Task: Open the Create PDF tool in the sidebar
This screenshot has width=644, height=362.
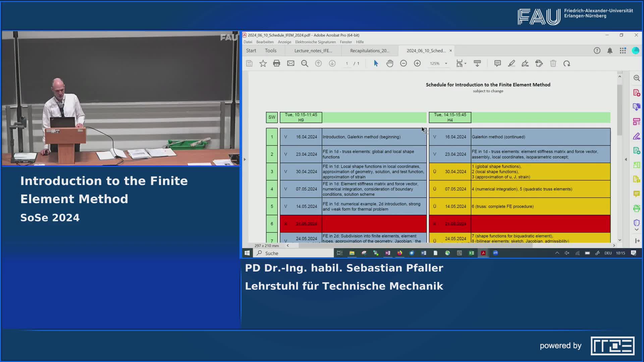Action: (x=636, y=93)
